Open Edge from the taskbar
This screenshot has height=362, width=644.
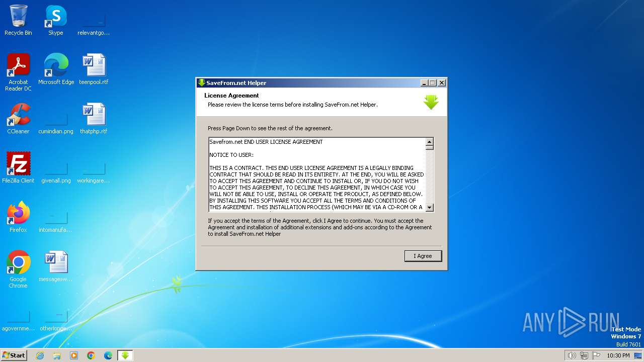tap(108, 355)
